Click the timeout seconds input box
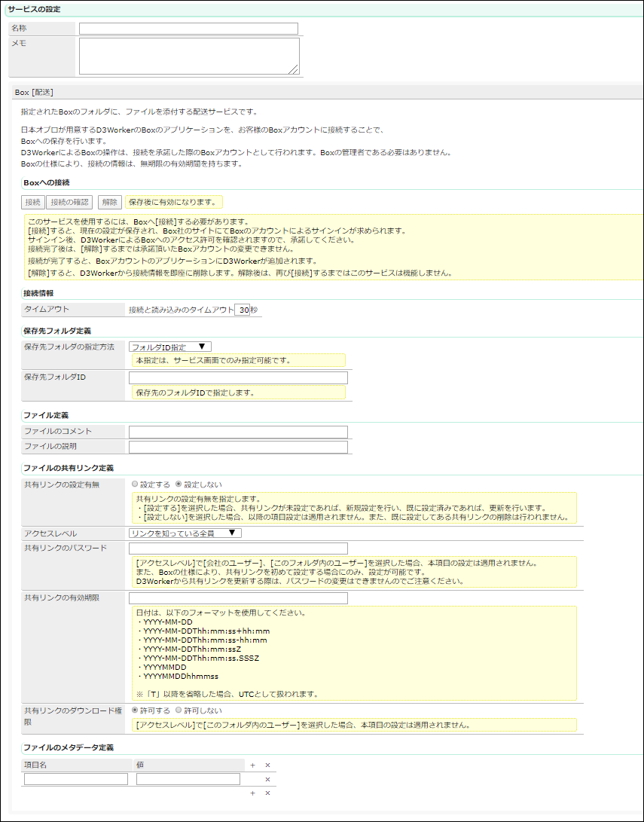 [x=242, y=310]
